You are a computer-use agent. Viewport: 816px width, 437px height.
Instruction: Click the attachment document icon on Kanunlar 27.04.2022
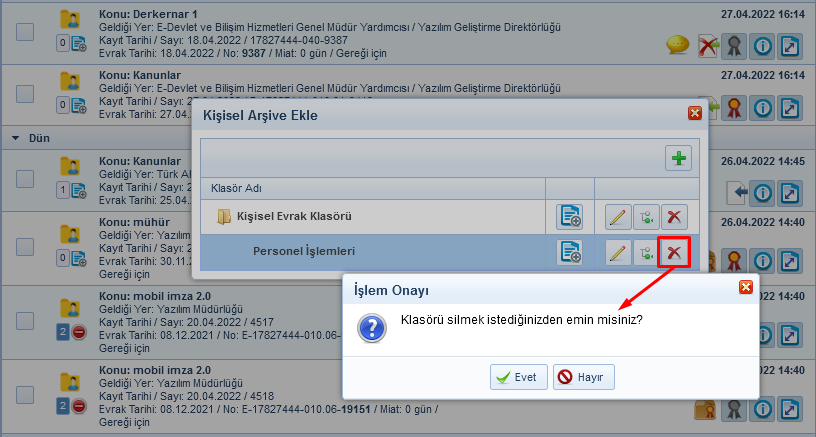79,106
